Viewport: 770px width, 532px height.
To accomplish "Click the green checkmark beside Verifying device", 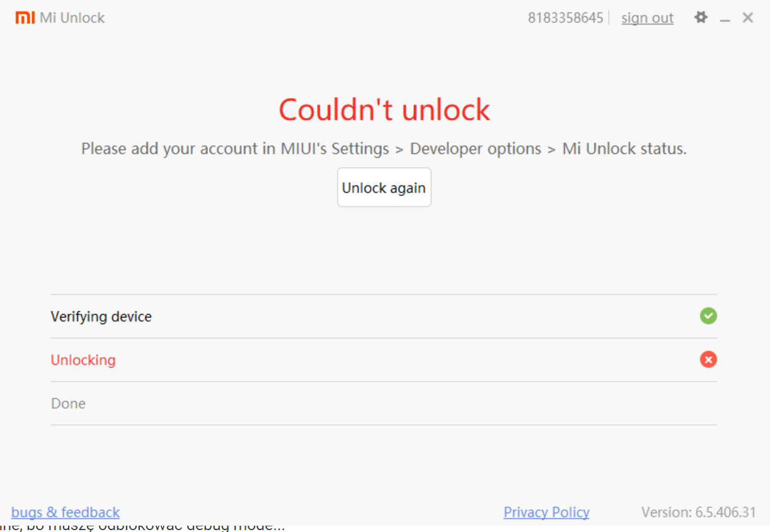I will (708, 316).
